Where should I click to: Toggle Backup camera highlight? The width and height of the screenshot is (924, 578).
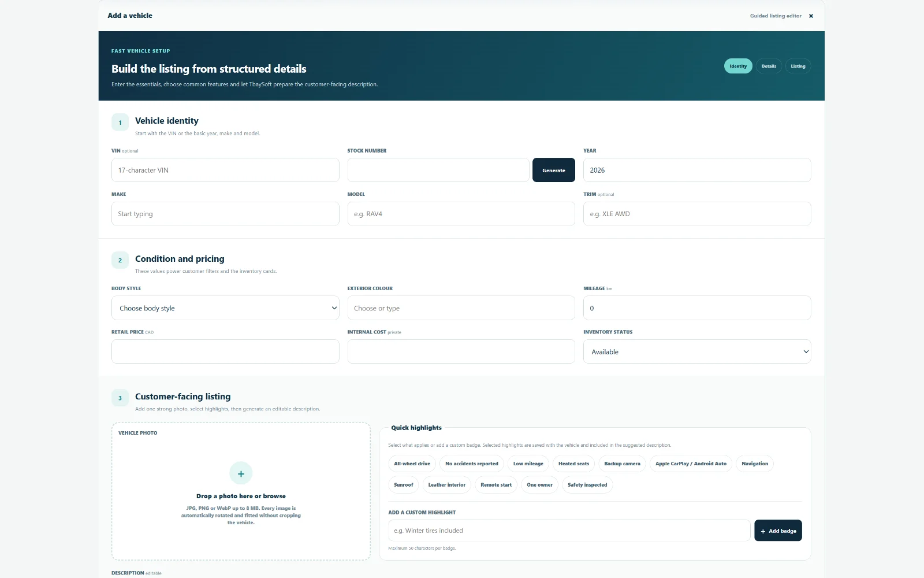point(622,464)
